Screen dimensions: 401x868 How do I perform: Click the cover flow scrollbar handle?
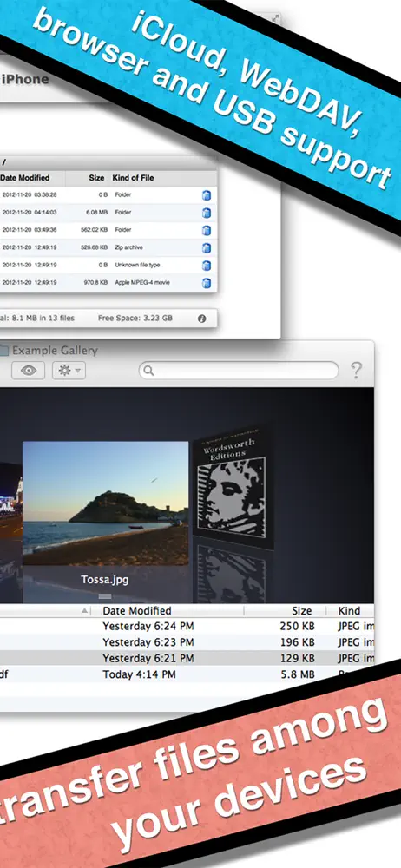click(105, 596)
